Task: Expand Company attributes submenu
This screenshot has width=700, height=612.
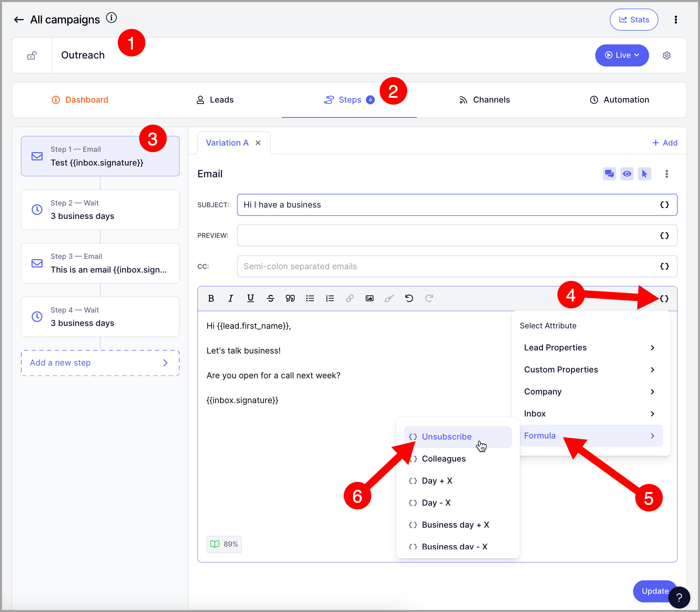Action: (x=591, y=392)
